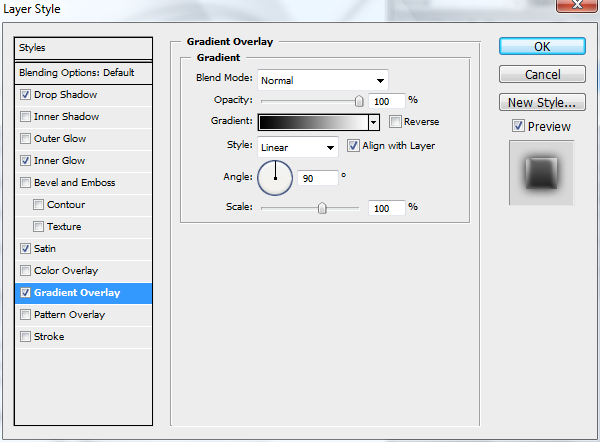
Task: Click the style preview thumbnail
Action: [541, 173]
